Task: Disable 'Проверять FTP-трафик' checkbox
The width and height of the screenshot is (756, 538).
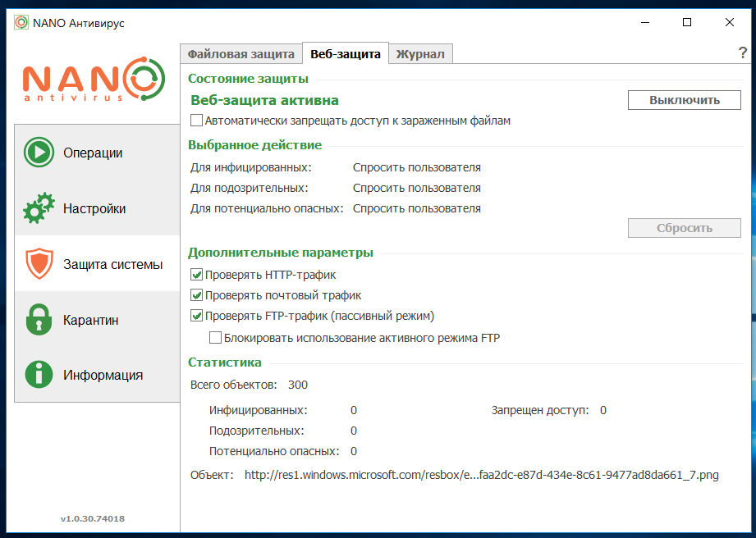Action: (x=196, y=316)
